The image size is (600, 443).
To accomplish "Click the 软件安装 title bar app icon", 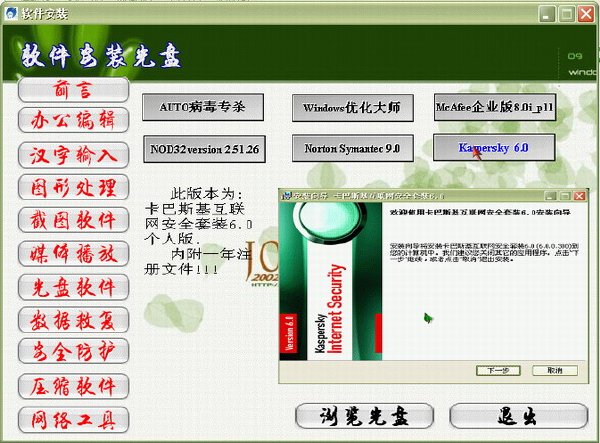I will (11, 13).
